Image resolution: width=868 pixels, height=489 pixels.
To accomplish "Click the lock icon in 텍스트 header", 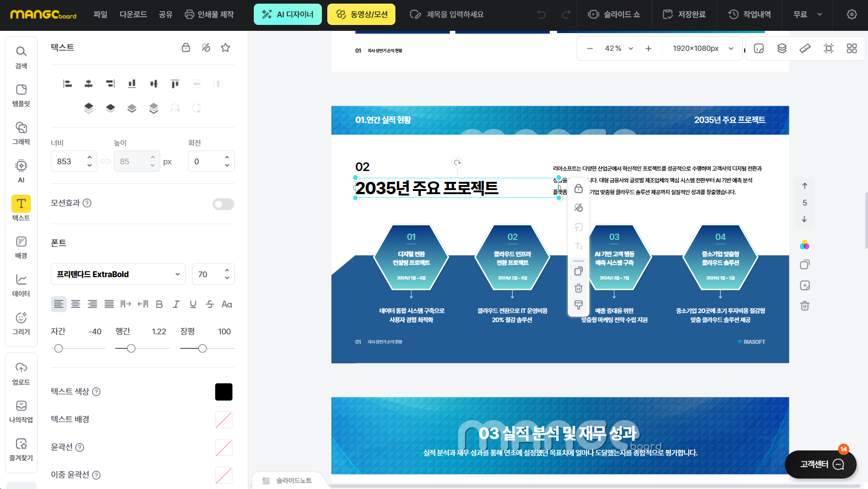I will (186, 48).
